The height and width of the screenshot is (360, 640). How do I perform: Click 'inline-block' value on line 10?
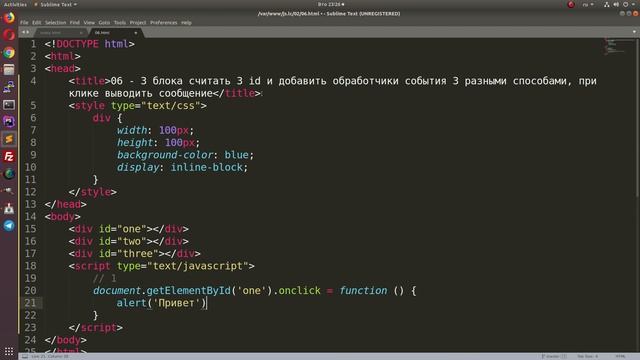pyautogui.click(x=207, y=167)
